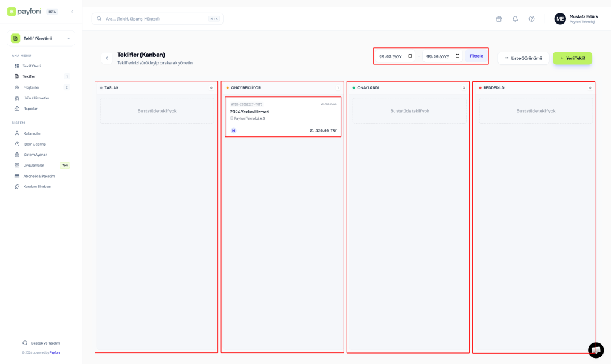This screenshot has width=611, height=364.
Task: Open the notifications bell
Action: click(515, 19)
